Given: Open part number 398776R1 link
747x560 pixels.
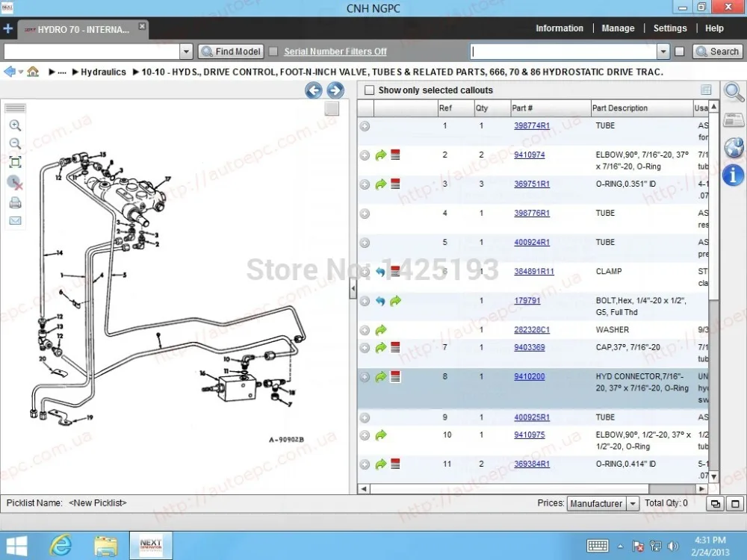Looking at the screenshot, I should click(532, 213).
